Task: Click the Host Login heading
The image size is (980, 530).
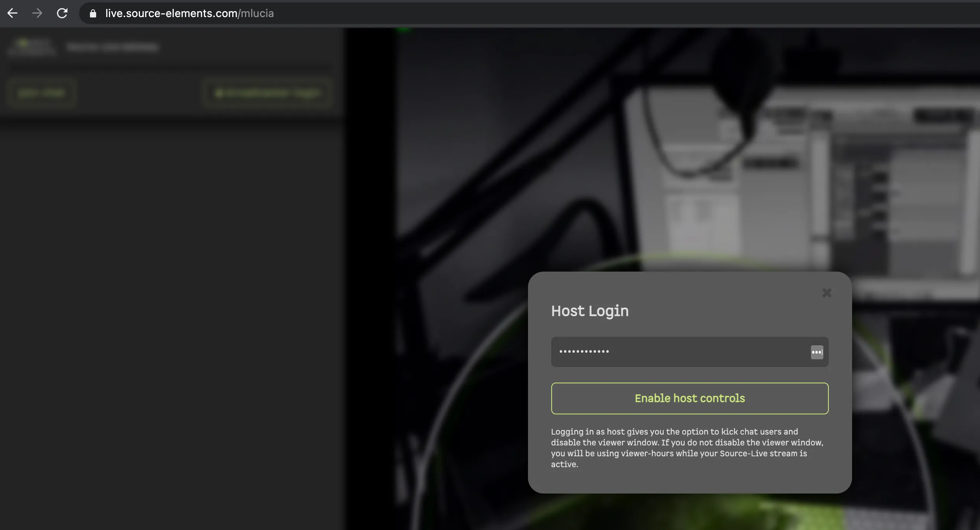Action: [x=590, y=311]
